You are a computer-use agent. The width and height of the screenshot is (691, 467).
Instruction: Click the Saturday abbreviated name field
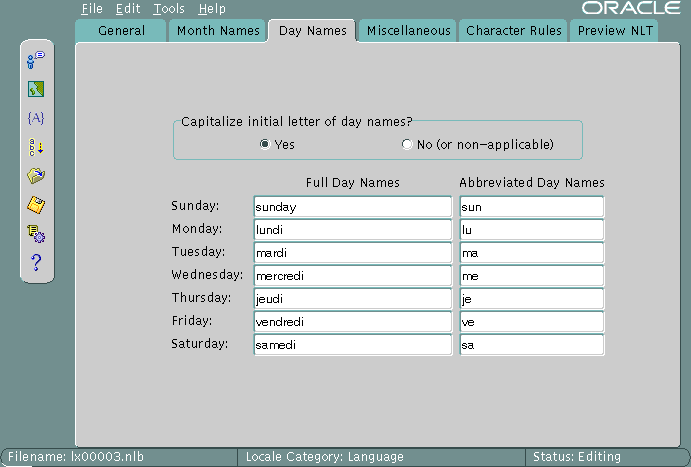[531, 345]
